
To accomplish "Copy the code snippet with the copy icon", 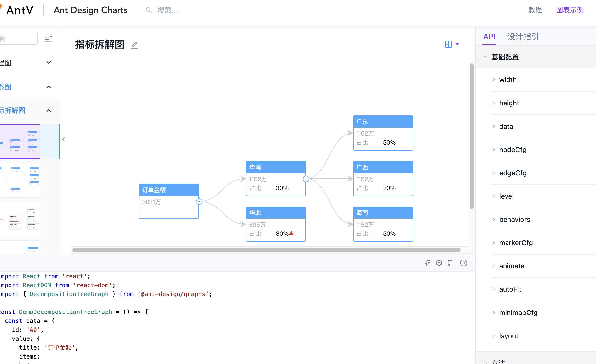I will tap(450, 263).
